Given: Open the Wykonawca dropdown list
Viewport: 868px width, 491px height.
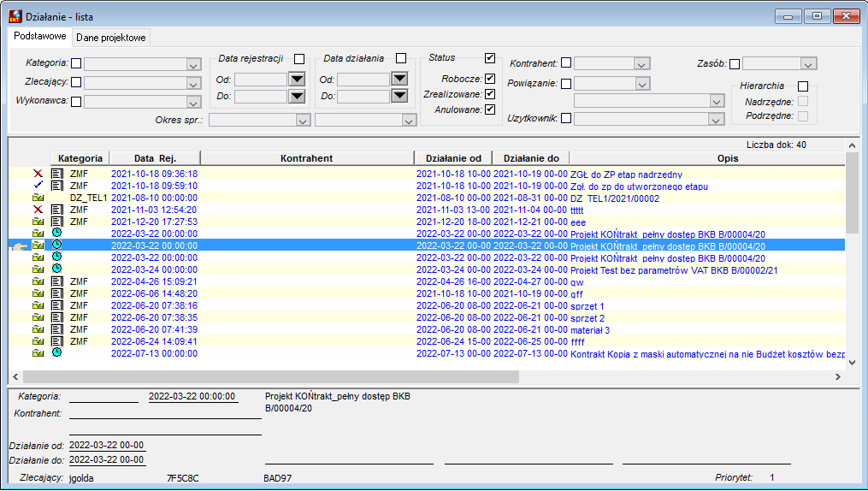Looking at the screenshot, I should (193, 103).
